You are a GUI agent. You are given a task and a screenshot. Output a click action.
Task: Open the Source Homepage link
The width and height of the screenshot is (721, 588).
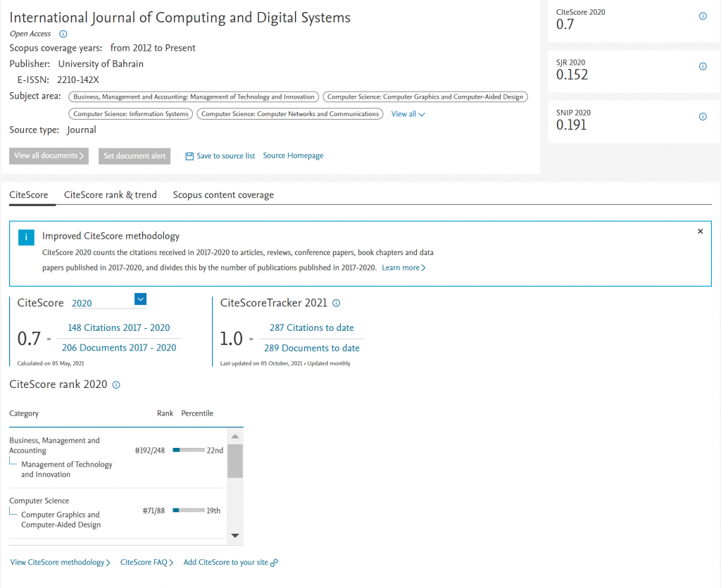coord(293,156)
